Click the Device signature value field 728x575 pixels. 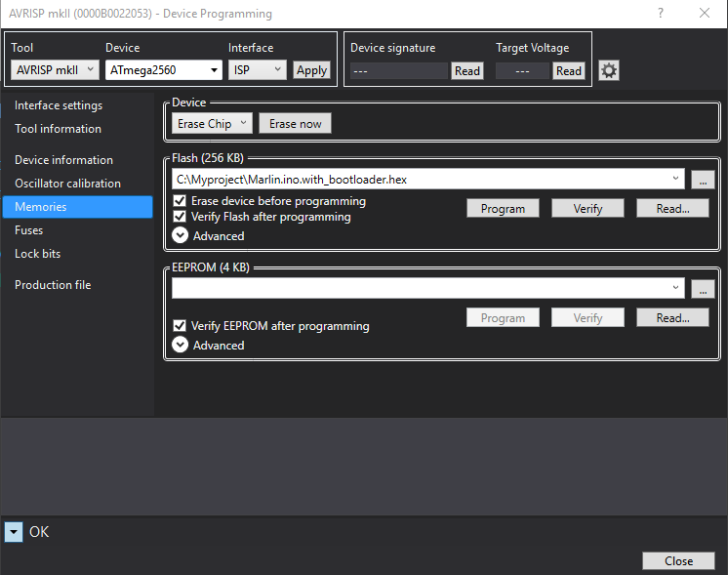tap(399, 71)
